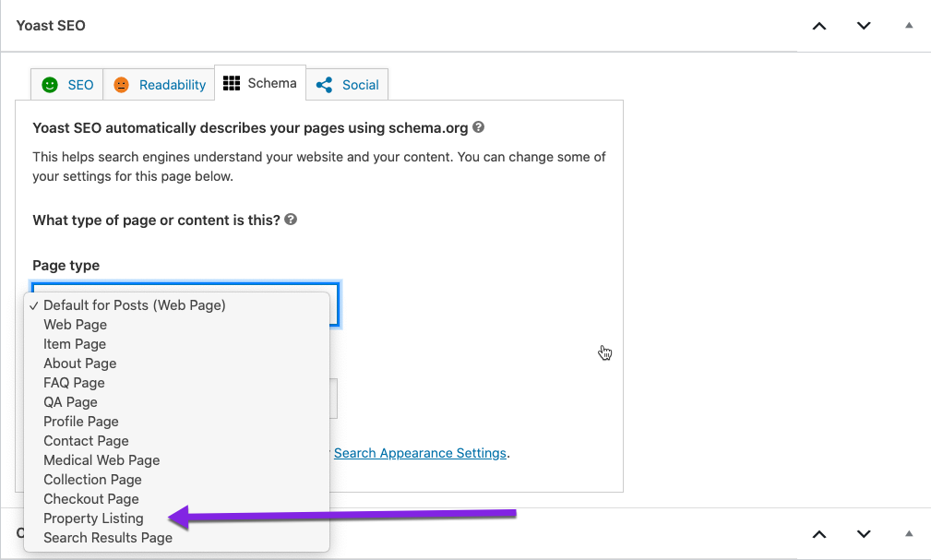This screenshot has width=931, height=560.
Task: Open help icon beside page type question
Action: [x=291, y=220]
